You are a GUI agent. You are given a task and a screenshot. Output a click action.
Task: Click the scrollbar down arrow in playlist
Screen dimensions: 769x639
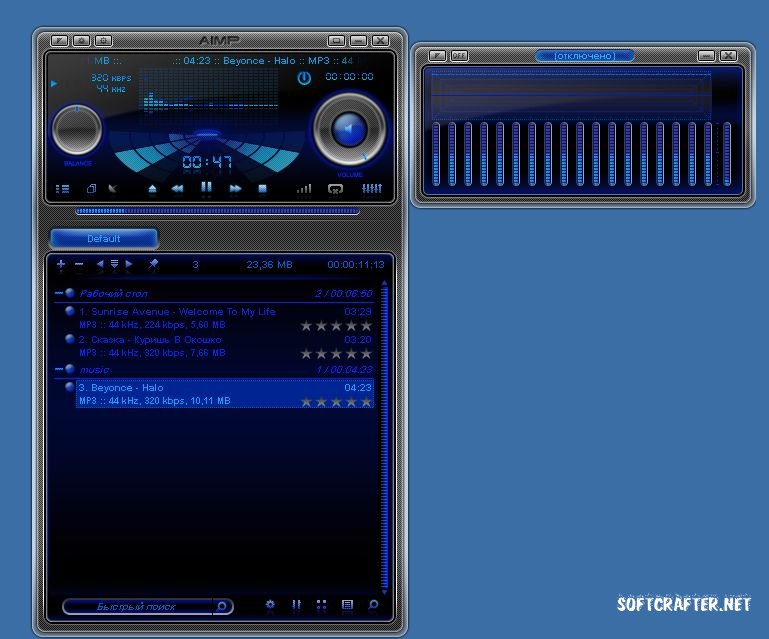tap(384, 592)
